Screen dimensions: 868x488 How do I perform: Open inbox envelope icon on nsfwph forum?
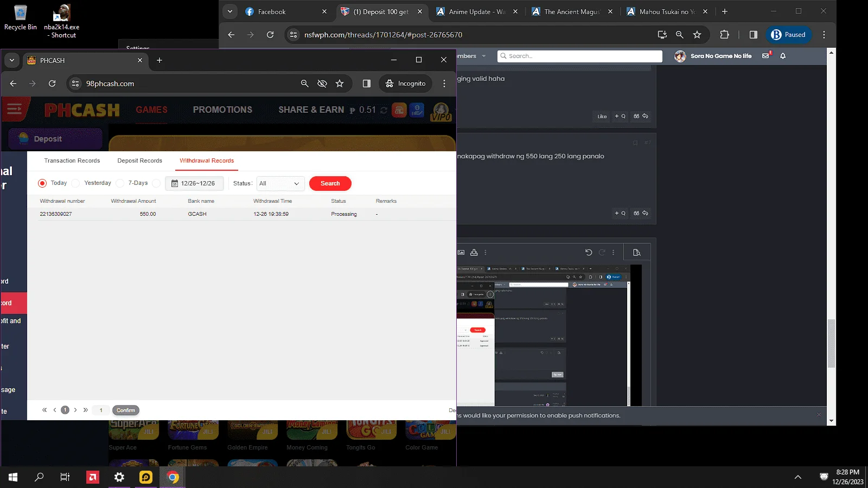click(x=766, y=56)
